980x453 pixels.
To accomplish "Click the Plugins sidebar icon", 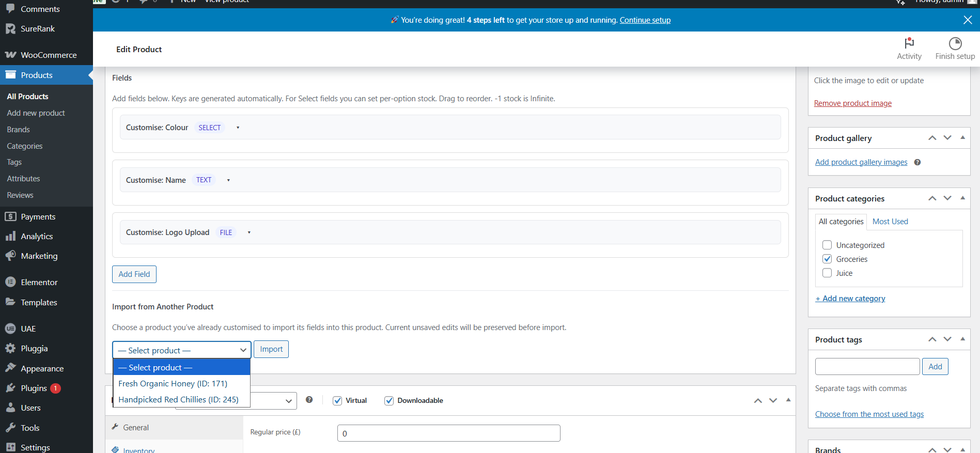I will pyautogui.click(x=10, y=388).
